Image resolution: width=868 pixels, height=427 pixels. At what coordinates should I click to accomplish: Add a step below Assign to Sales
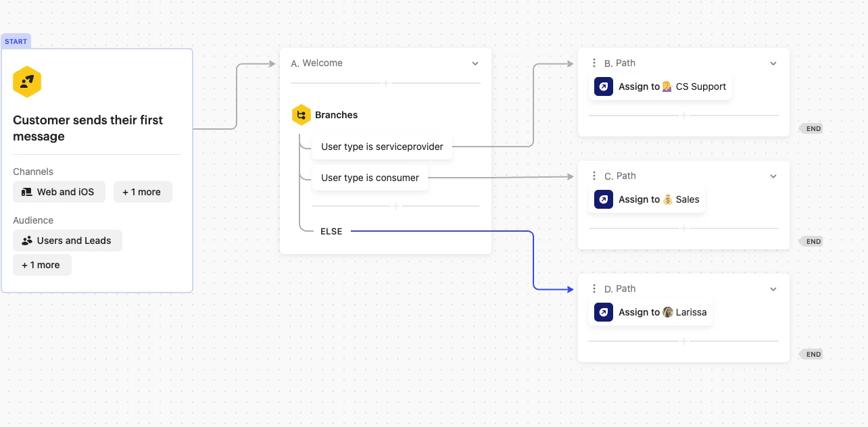tap(683, 228)
